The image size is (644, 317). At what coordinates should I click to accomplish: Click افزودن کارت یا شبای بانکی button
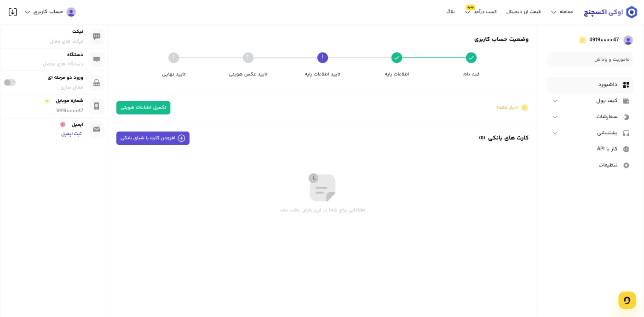click(x=153, y=138)
